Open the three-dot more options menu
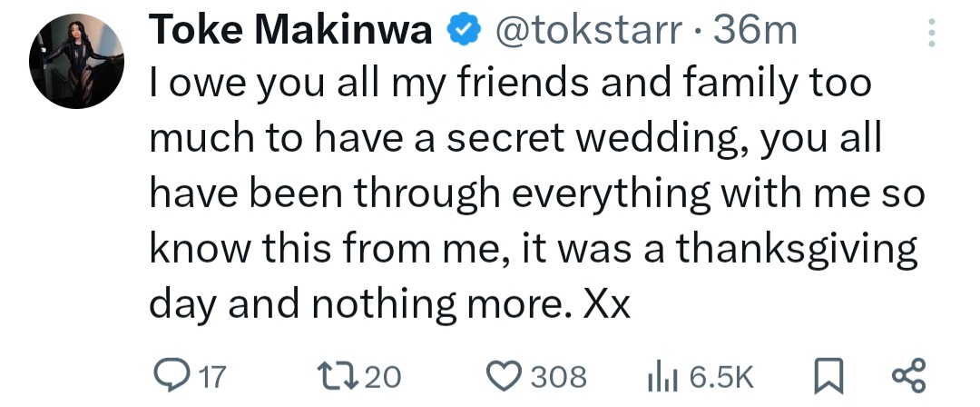 tap(928, 33)
